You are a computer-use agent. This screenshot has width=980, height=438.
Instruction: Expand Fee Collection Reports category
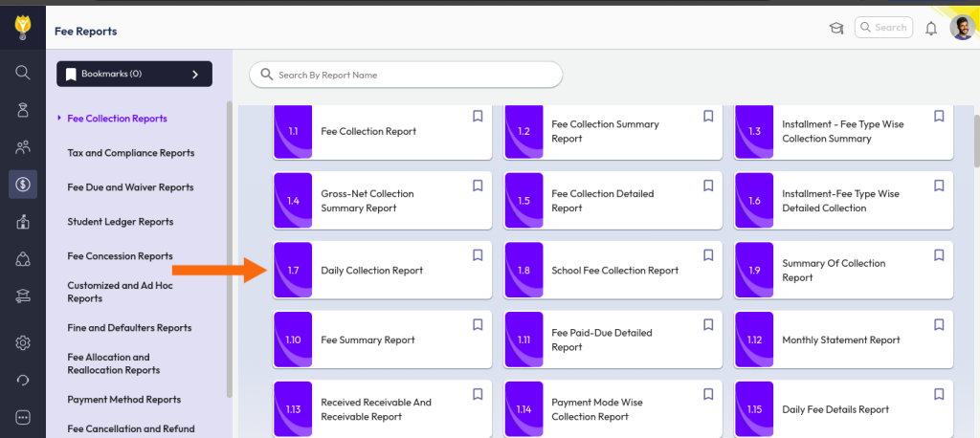coord(117,119)
